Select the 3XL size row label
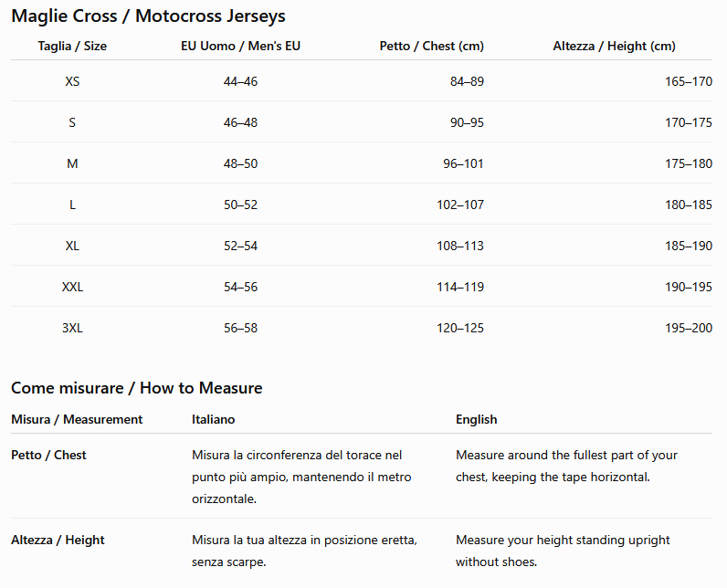 pyautogui.click(x=72, y=328)
